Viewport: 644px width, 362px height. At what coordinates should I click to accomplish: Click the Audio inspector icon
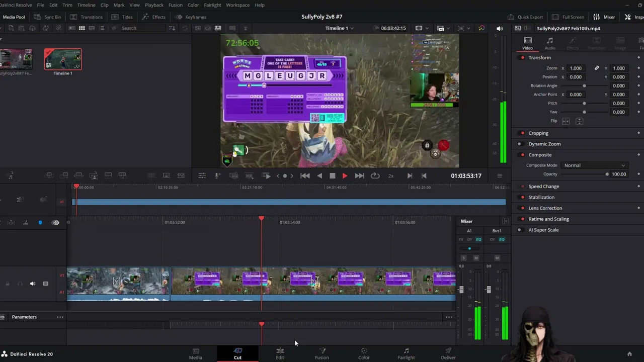coord(550,43)
